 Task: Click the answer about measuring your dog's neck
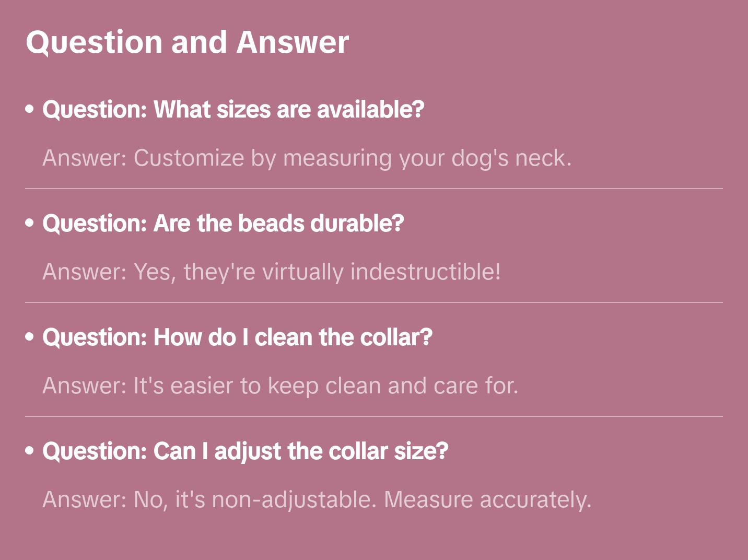point(307,158)
